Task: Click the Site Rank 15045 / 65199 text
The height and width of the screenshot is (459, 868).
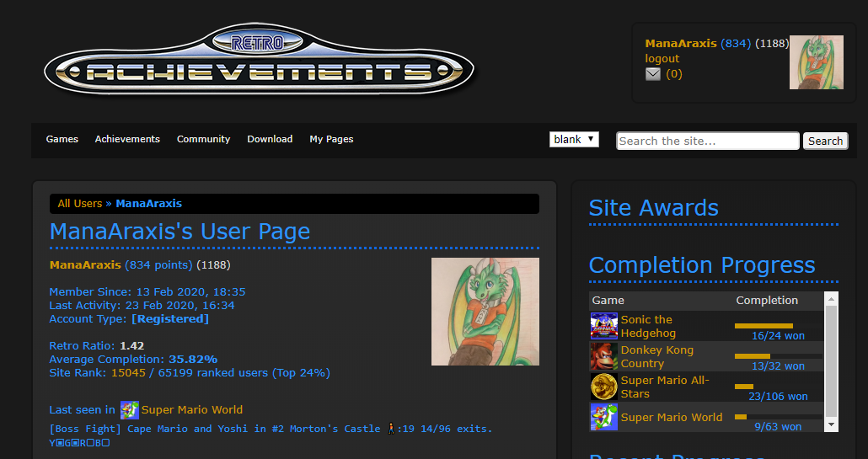Action: (x=190, y=373)
